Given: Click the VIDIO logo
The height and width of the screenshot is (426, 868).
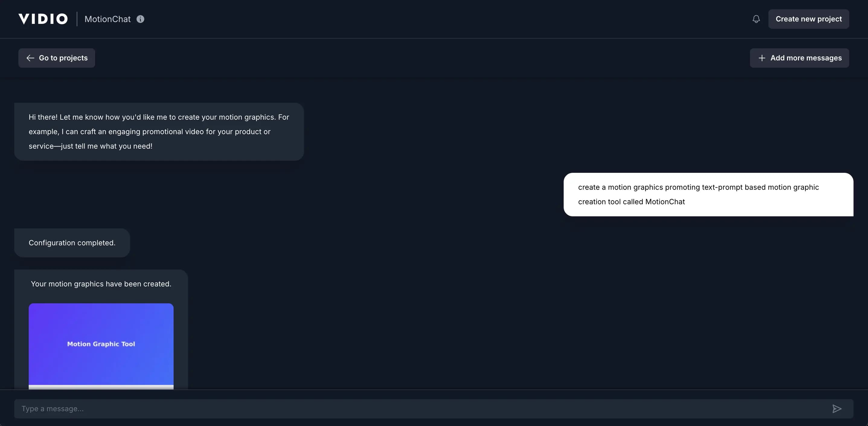Looking at the screenshot, I should [43, 19].
